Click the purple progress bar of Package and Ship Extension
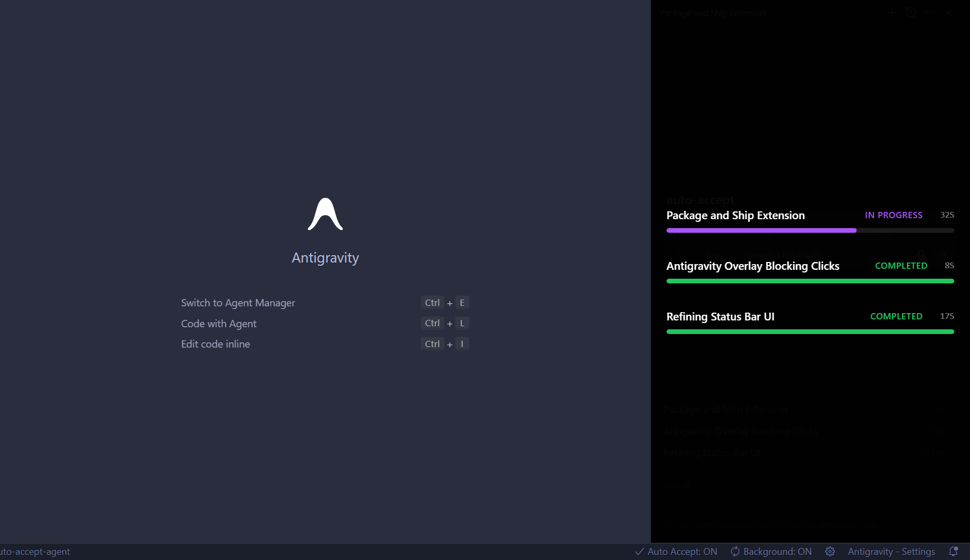 point(761,230)
